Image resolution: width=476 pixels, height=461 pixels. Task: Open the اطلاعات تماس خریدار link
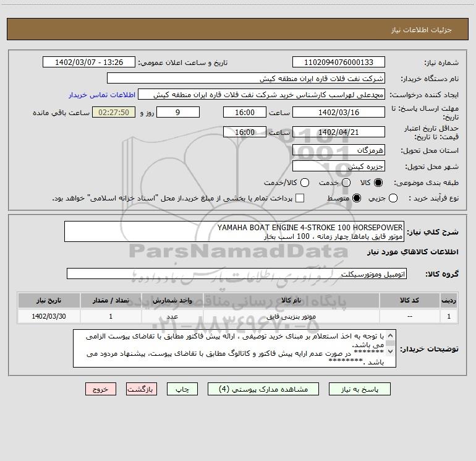point(102,95)
